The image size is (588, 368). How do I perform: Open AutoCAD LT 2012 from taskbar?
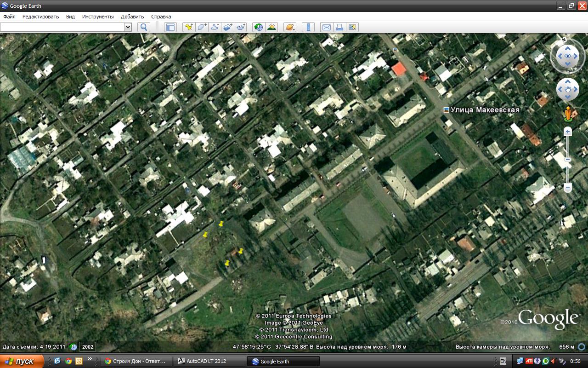[209, 361]
